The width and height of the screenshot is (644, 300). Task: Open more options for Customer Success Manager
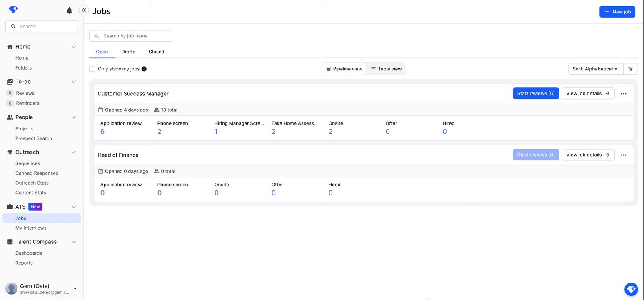[x=623, y=94]
